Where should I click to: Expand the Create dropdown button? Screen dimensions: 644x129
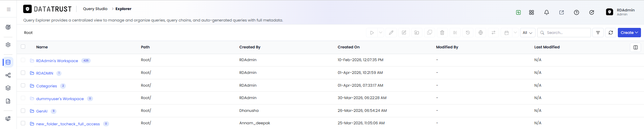(629, 33)
